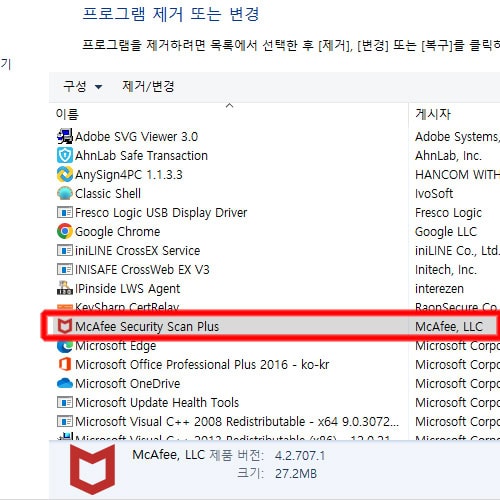This screenshot has width=500, height=500.
Task: Sort by the 이름 column header
Action: [67, 114]
